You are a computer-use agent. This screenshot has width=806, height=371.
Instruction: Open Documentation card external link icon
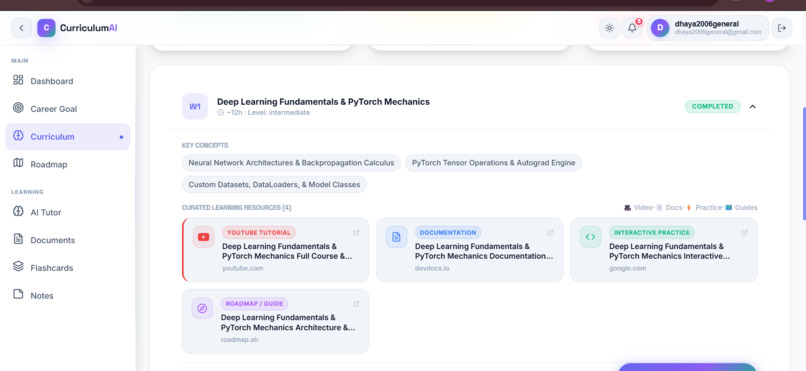[551, 233]
